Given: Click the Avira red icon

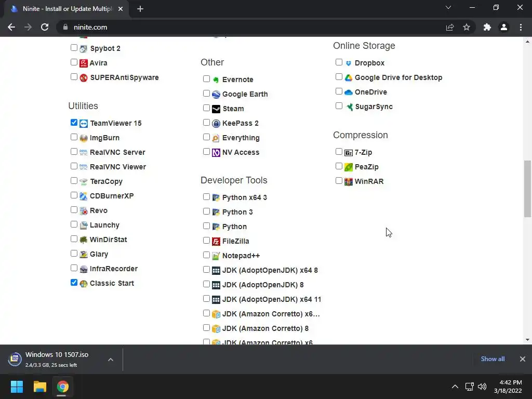Looking at the screenshot, I should [x=84, y=63].
